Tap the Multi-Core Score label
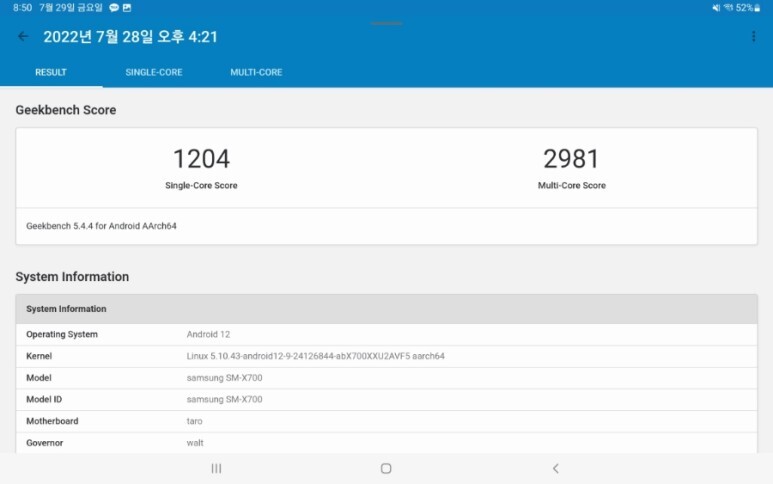This screenshot has width=773, height=484. click(572, 185)
